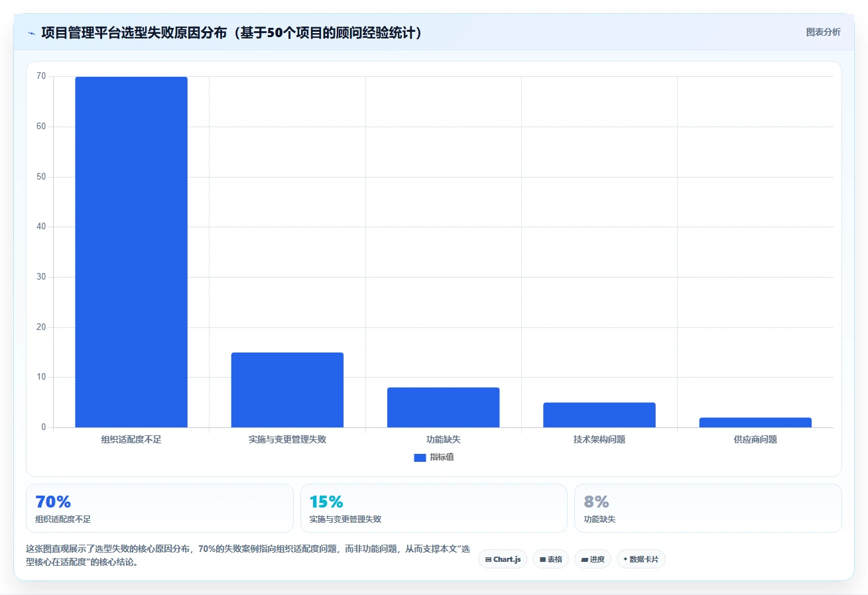Click the 供应商问题 x-axis label

coord(755,440)
